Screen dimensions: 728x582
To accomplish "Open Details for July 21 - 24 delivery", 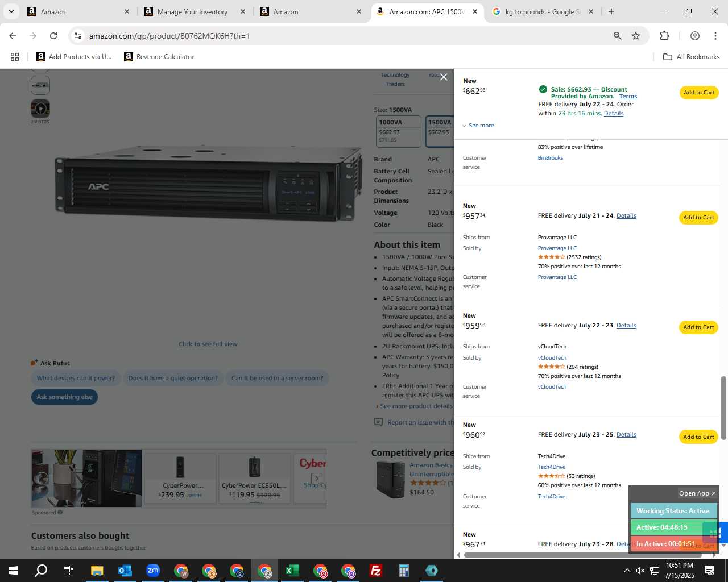I will pyautogui.click(x=626, y=215).
